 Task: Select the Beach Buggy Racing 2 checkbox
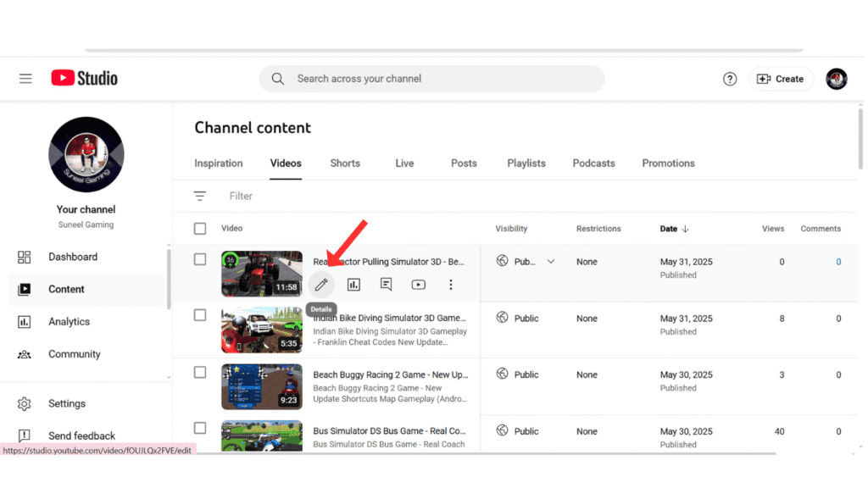[200, 372]
